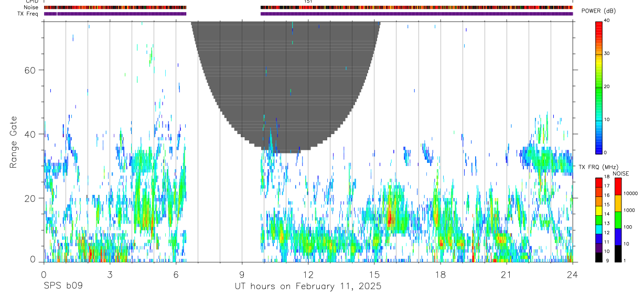Viewport: 644px width, 297px height.
Task: Pick the black 1-10 swatch in NOISE legend
Action: coord(618,254)
